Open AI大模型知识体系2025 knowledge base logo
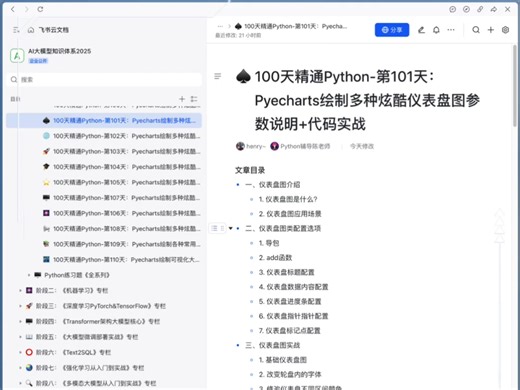The width and height of the screenshot is (520, 390). (x=17, y=55)
